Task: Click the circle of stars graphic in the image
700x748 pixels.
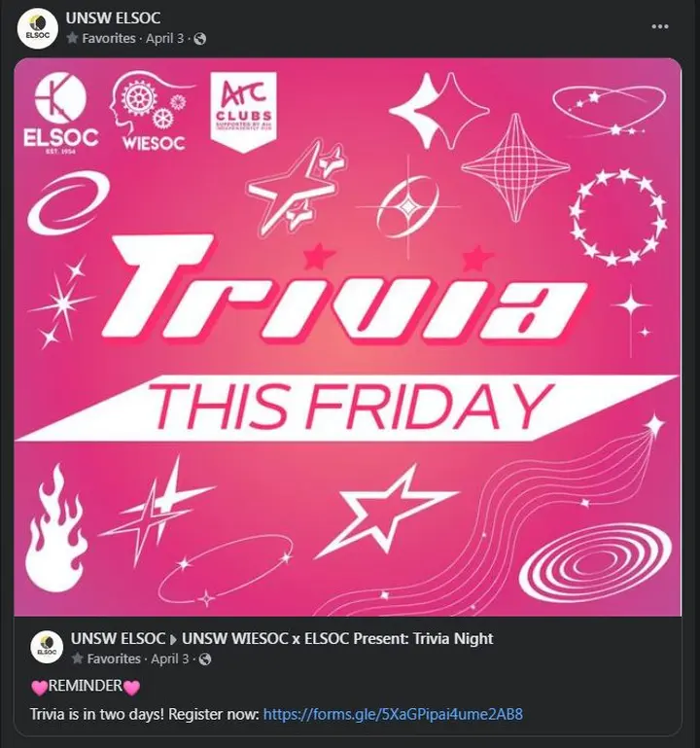Action: [x=617, y=216]
